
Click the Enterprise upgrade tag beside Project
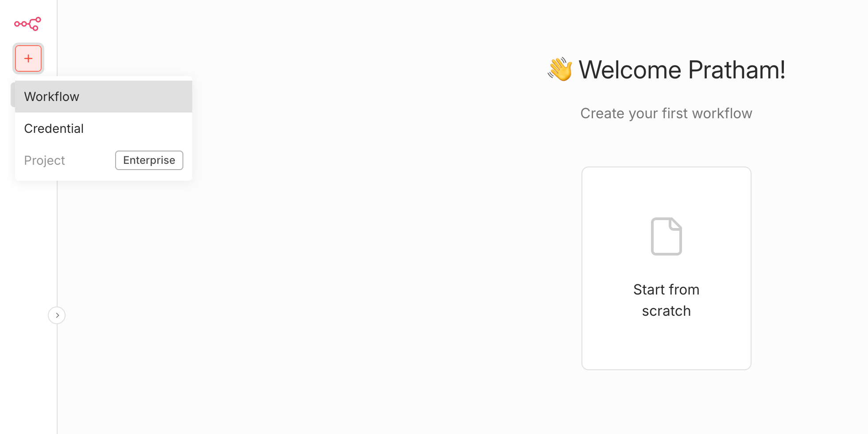coord(149,160)
